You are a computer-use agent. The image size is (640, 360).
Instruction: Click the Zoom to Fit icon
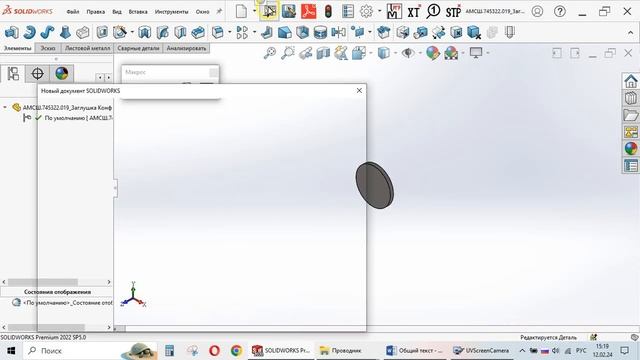coord(270,53)
